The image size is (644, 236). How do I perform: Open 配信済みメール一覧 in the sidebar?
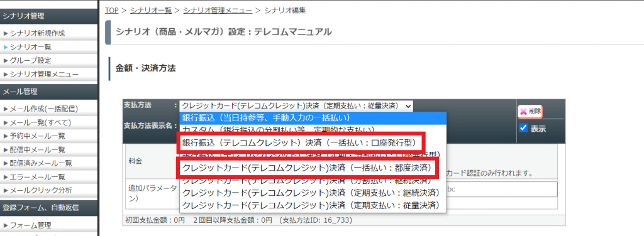[41, 163]
